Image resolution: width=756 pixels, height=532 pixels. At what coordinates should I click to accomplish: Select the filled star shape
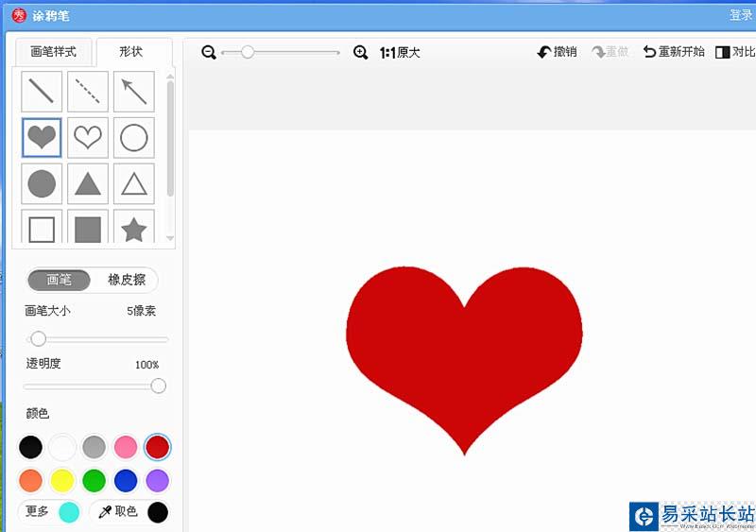click(134, 227)
